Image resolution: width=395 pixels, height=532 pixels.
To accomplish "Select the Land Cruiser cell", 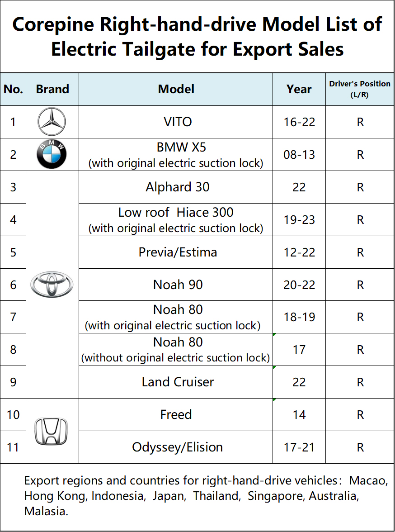I will coord(178,382).
